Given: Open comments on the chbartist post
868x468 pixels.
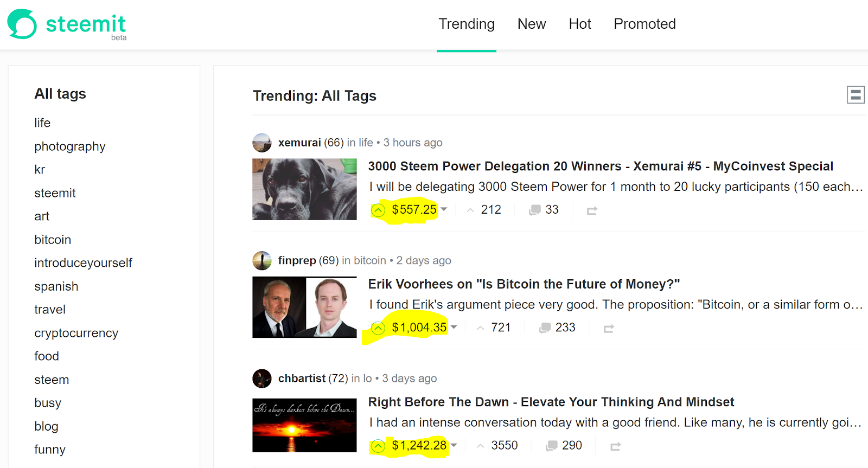Looking at the screenshot, I should coord(564,446).
